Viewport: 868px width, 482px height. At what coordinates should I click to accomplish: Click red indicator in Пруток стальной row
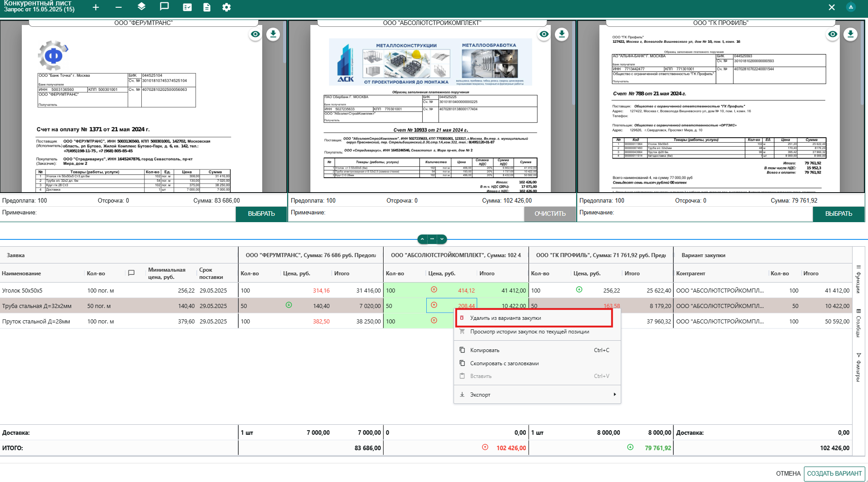tap(434, 320)
